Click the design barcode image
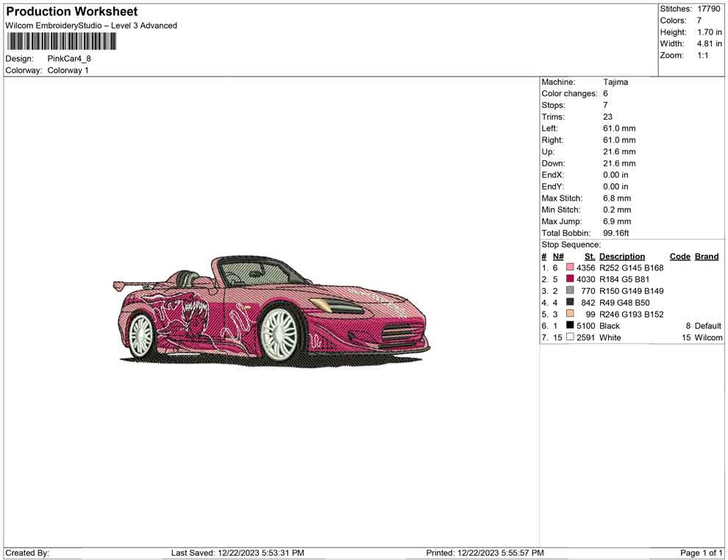Image resolution: width=728 pixels, height=560 pixels. click(x=61, y=41)
